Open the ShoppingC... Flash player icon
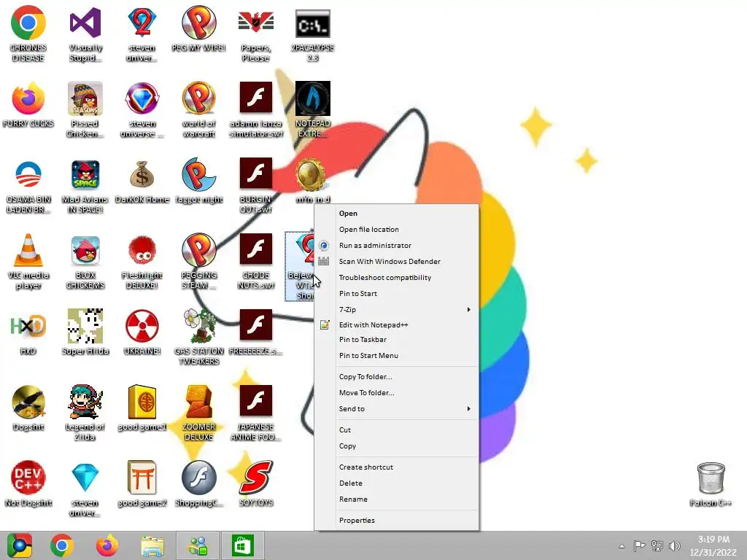747x560 pixels. pos(199,478)
